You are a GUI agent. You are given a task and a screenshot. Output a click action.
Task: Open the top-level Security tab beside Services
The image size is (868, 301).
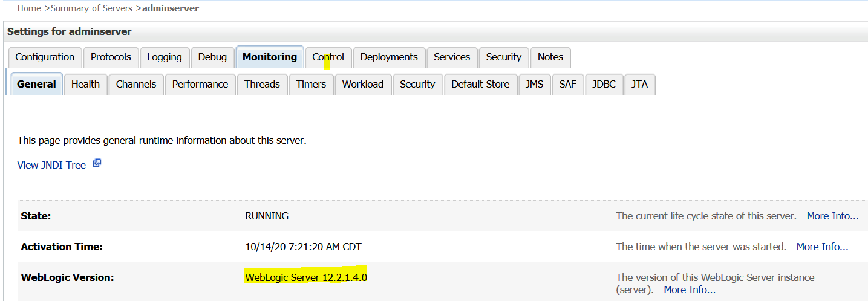[504, 57]
